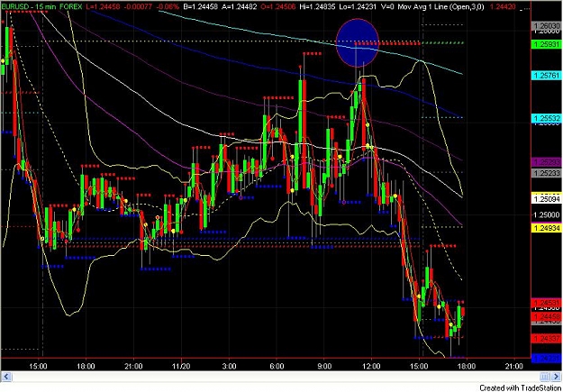
Task: Click the gray 1.26030 price marker
Action: [x=545, y=26]
